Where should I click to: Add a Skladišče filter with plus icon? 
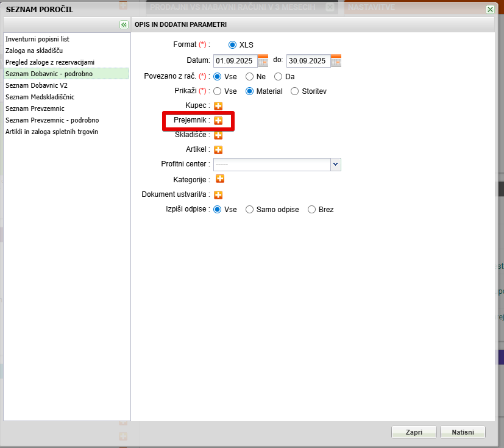[218, 135]
